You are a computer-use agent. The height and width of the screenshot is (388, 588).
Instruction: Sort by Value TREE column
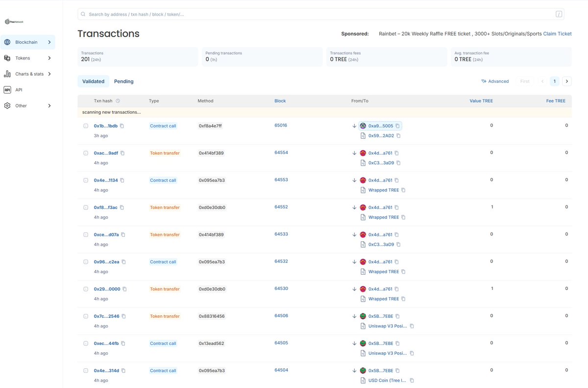[481, 101]
